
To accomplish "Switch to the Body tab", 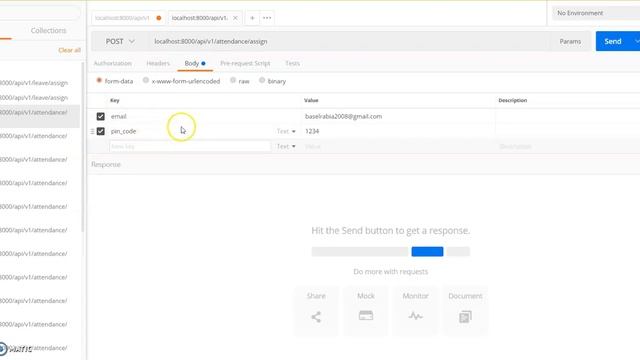I will pos(195,64).
